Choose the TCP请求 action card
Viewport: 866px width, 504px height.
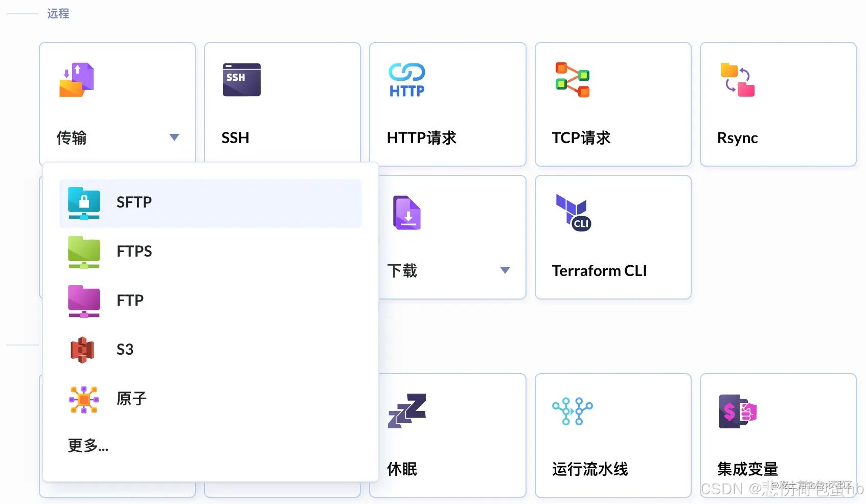click(613, 104)
